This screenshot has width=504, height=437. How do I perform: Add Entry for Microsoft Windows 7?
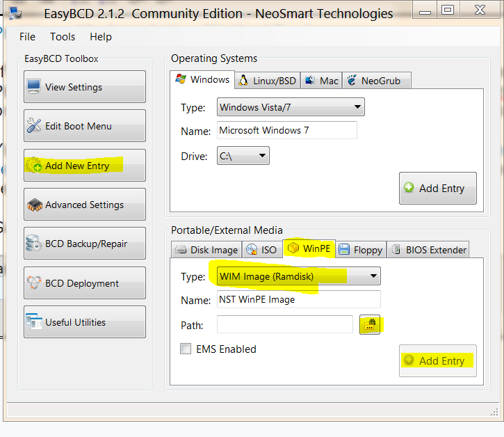[438, 188]
